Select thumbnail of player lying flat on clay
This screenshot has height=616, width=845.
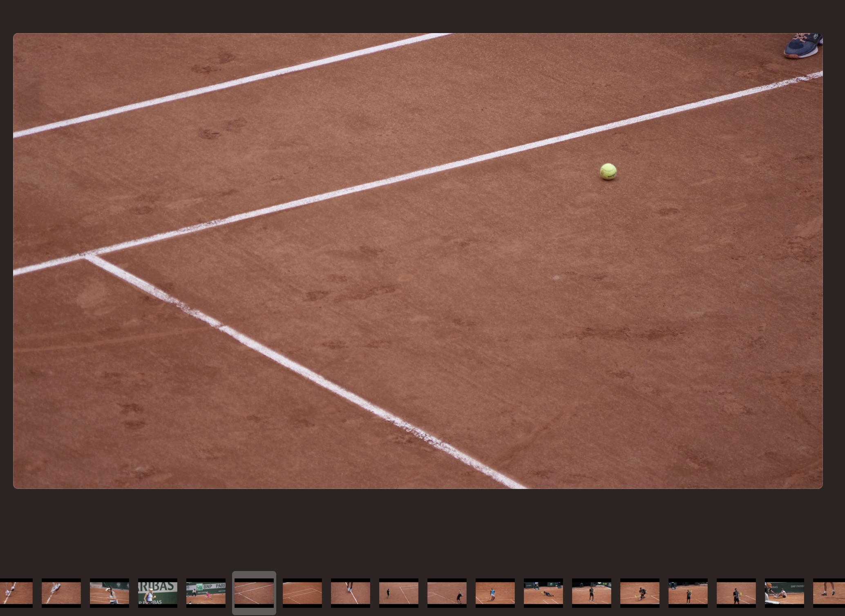pyautogui.click(x=543, y=593)
